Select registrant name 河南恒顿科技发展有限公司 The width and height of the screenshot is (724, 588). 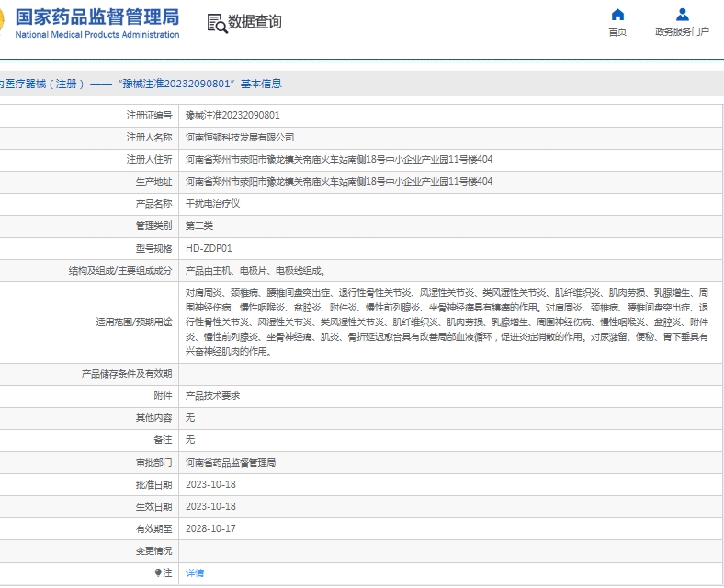tap(240, 138)
